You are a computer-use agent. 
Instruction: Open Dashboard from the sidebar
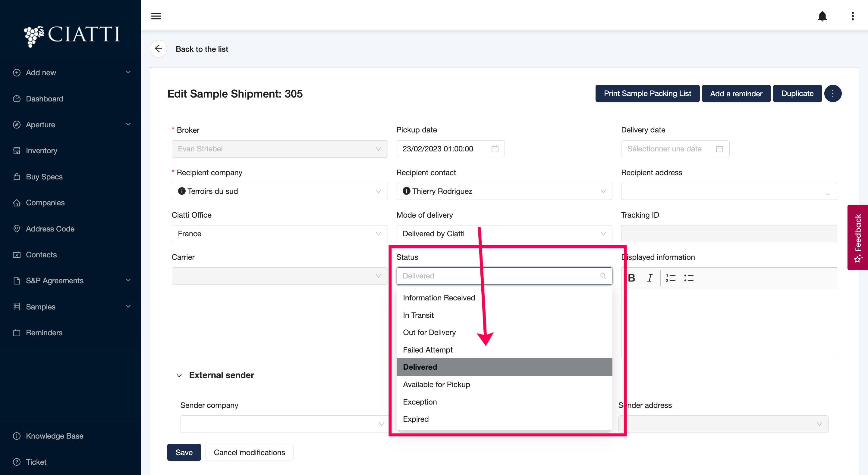pyautogui.click(x=45, y=99)
